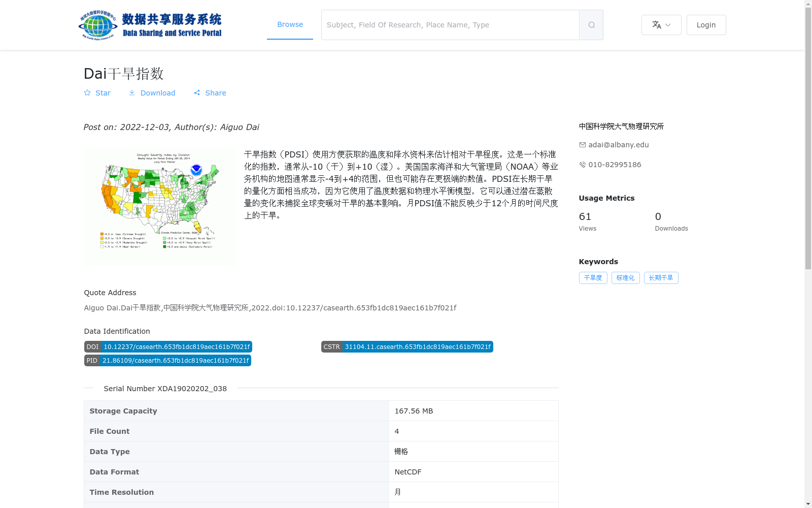Image resolution: width=812 pixels, height=508 pixels.
Task: Focus the Subject search input field
Action: pyautogui.click(x=450, y=25)
